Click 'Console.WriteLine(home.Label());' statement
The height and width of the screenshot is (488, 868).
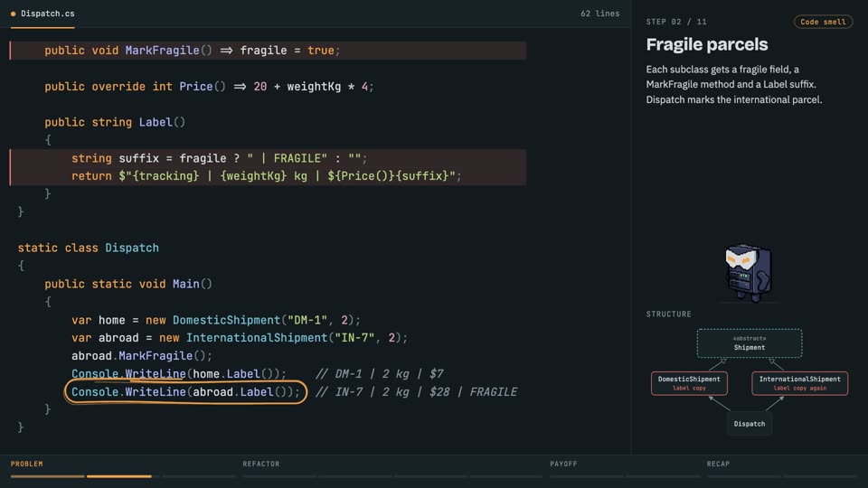coord(179,374)
